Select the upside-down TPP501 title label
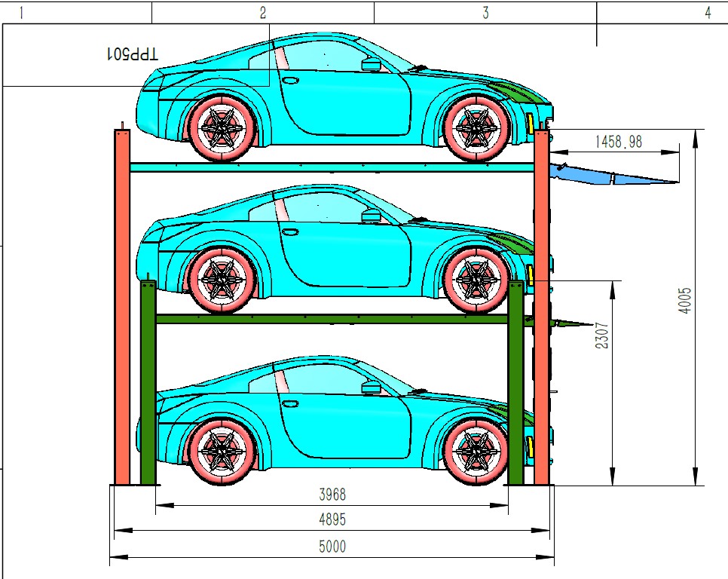The image size is (728, 579). click(x=133, y=54)
